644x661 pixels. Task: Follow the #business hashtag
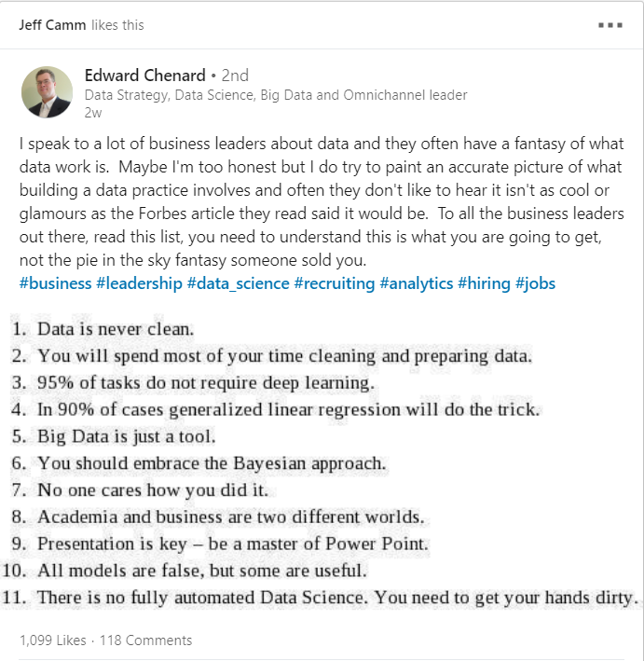point(55,283)
